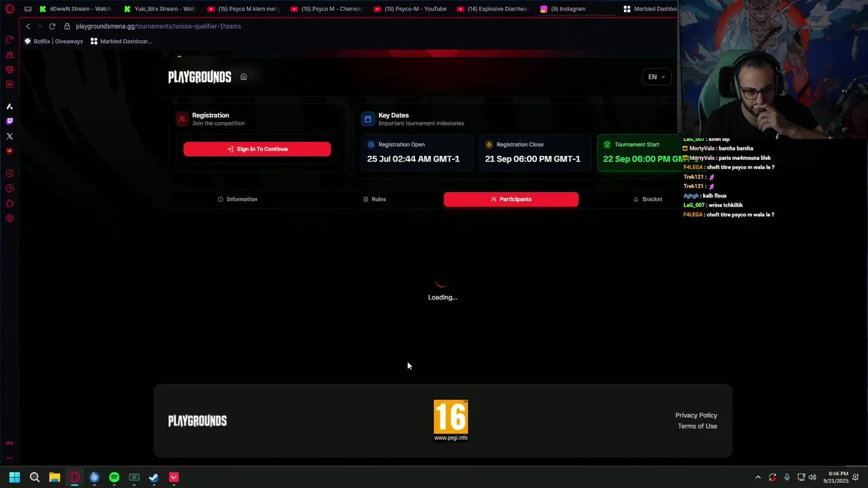
Task: Open the Twitch sidebar icon
Action: pos(9,121)
